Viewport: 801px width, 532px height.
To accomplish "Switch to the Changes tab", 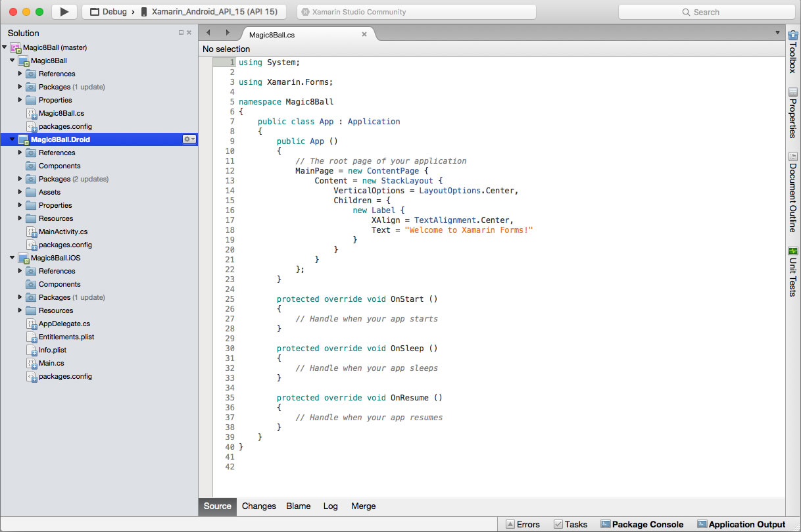I will pos(259,506).
